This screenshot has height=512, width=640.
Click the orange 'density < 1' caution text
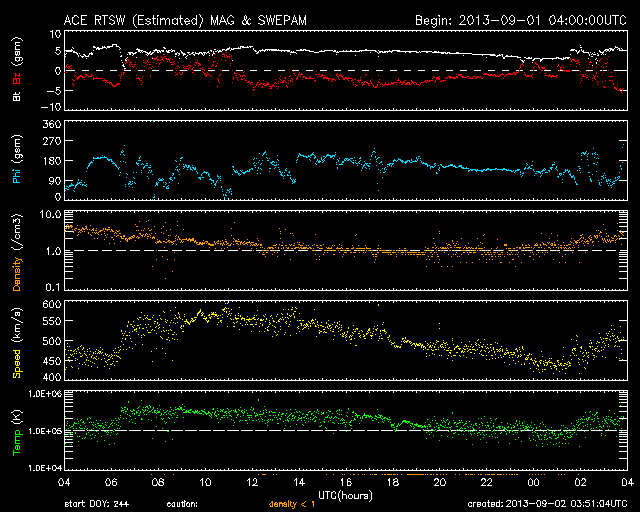pyautogui.click(x=292, y=504)
